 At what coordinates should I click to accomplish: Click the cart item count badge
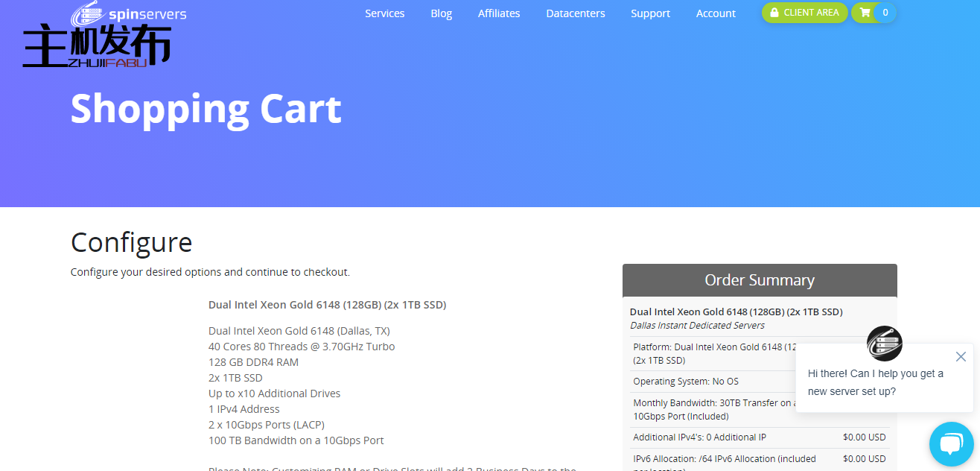tap(885, 13)
